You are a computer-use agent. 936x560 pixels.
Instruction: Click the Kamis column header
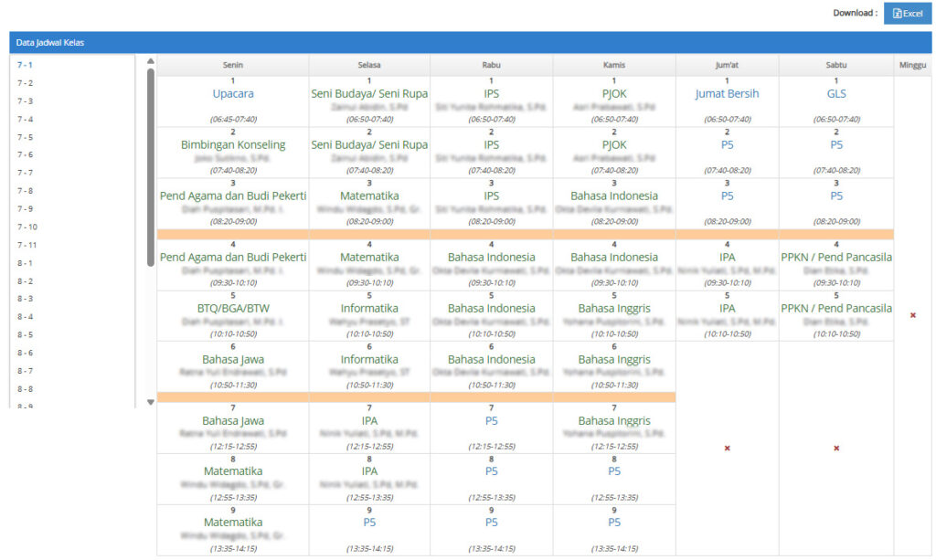click(x=614, y=65)
